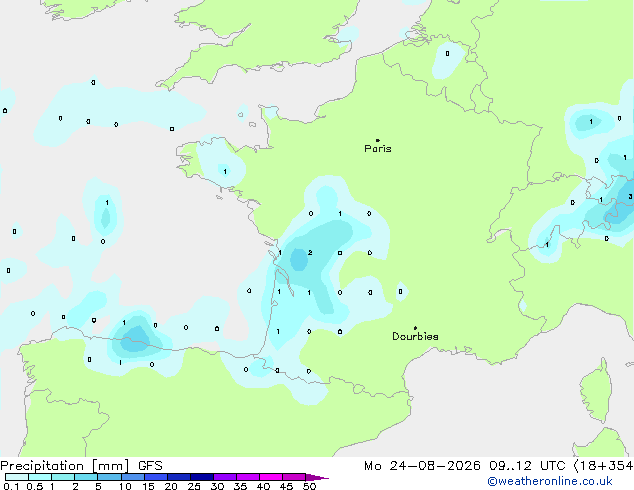Screen dimensions: 634x490
Task: Click the '09..12 UTC' time text
Action: click(527, 466)
